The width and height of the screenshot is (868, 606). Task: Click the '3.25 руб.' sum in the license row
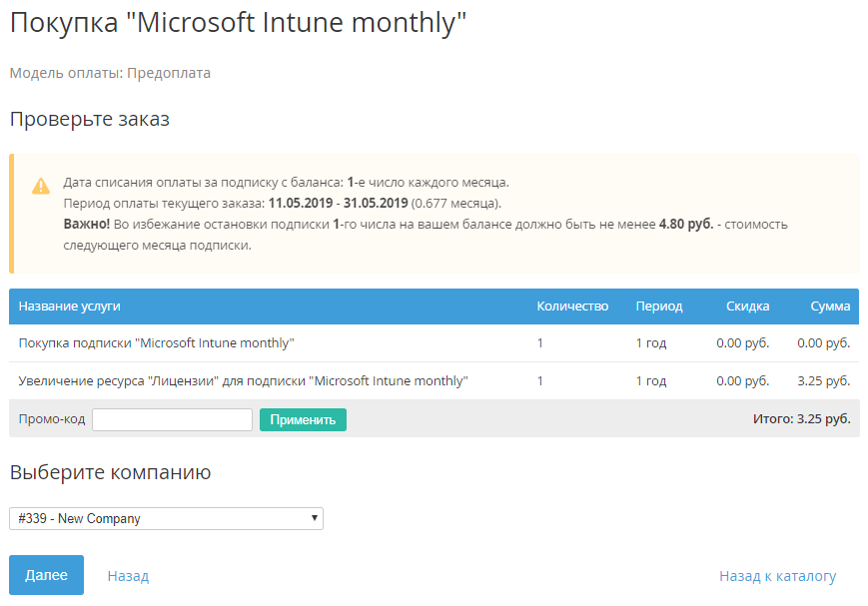[x=824, y=380]
